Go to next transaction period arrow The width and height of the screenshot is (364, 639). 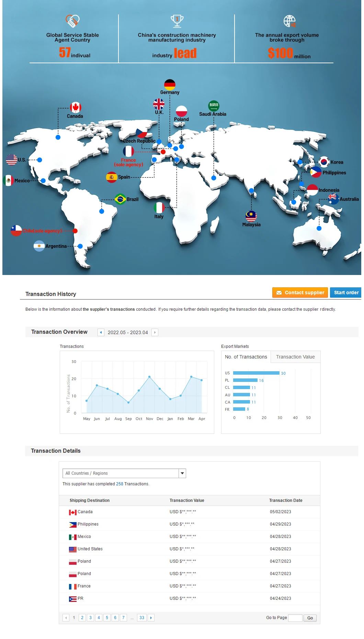tap(155, 332)
